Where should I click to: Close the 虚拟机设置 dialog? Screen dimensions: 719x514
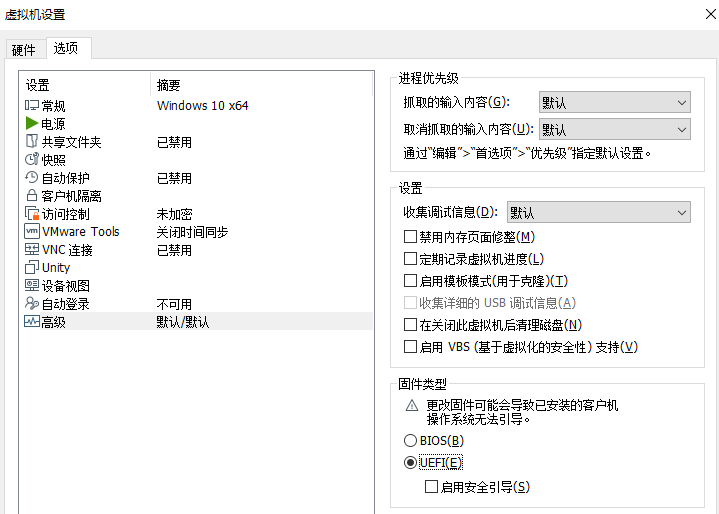(710, 14)
